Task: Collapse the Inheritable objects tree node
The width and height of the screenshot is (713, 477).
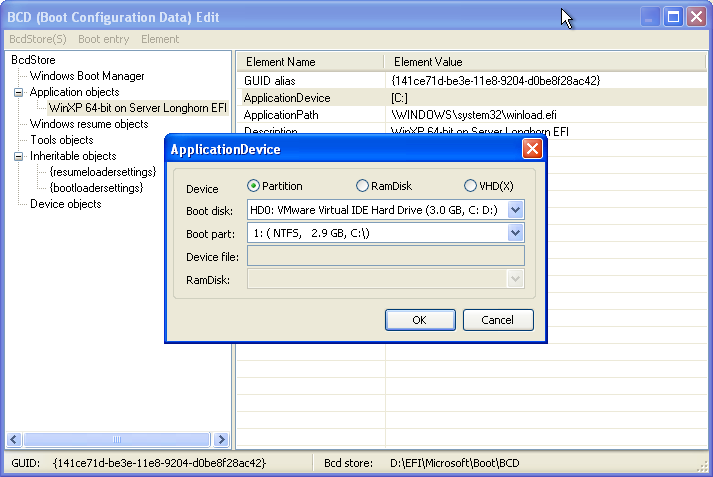Action: pyautogui.click(x=18, y=156)
